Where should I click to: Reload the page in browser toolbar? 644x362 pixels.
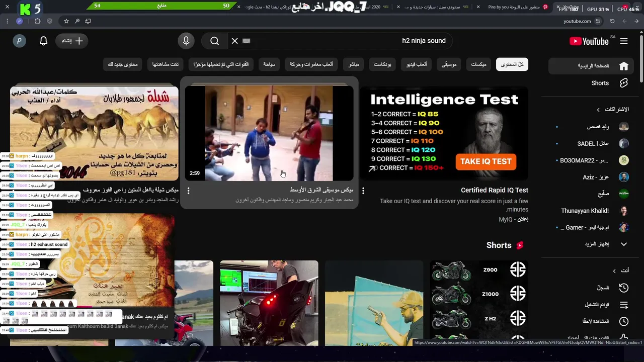(x=612, y=21)
